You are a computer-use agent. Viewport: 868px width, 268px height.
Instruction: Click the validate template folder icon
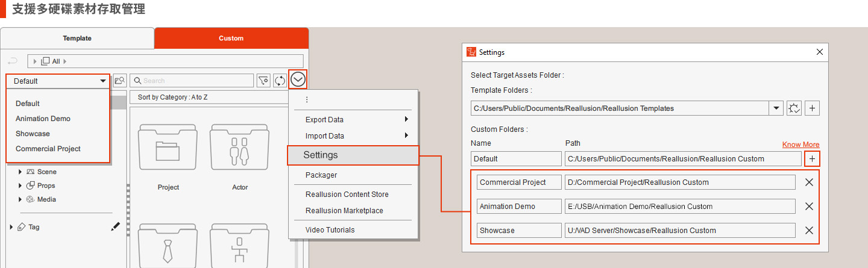pyautogui.click(x=794, y=108)
